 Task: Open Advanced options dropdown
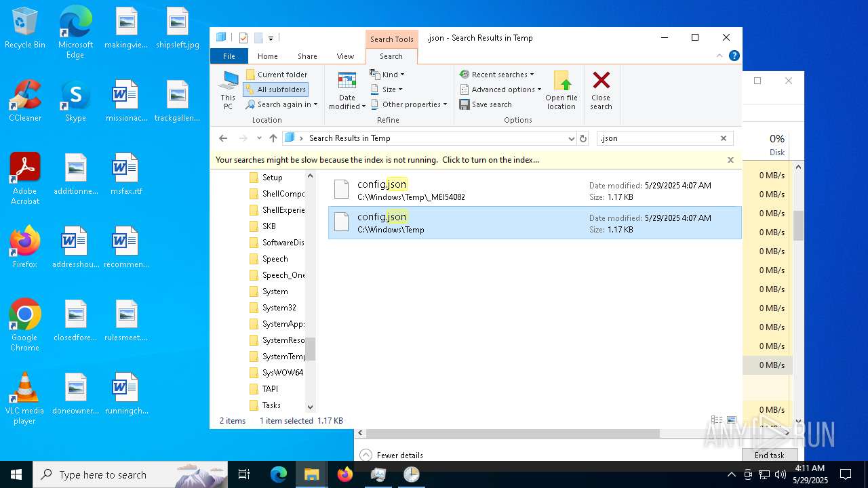tap(500, 89)
